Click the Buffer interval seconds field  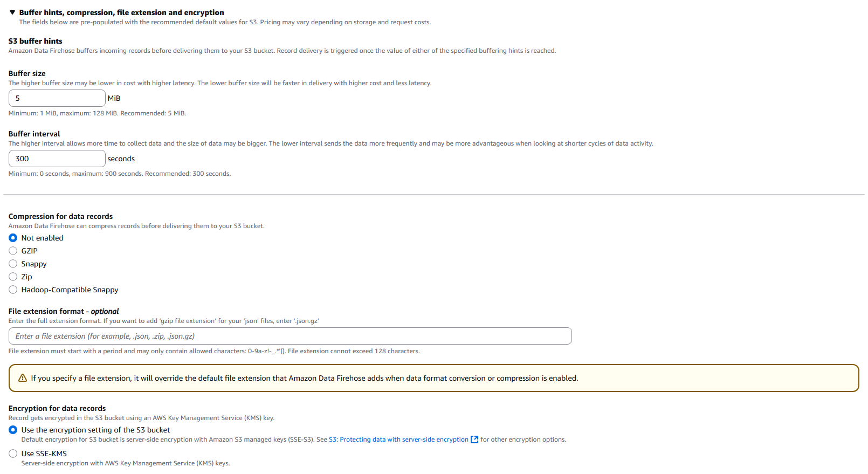coord(57,159)
